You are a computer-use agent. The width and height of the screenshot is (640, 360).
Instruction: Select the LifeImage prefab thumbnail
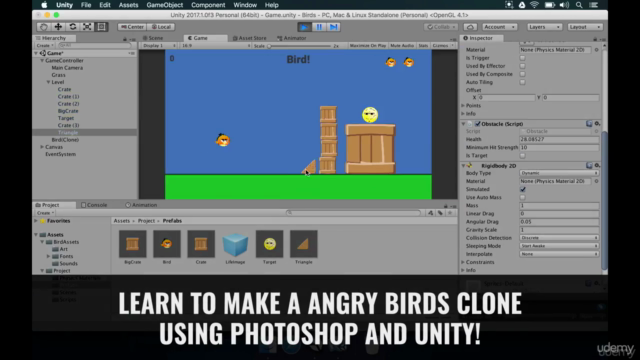pyautogui.click(x=235, y=244)
